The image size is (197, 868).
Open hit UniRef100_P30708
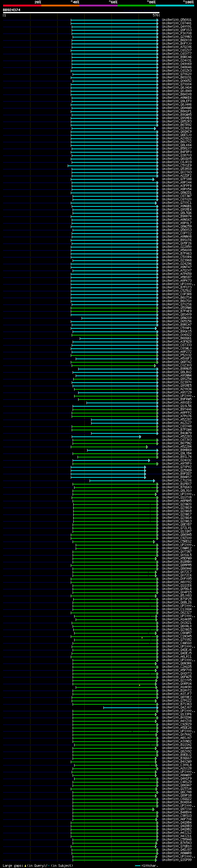[177, 33]
